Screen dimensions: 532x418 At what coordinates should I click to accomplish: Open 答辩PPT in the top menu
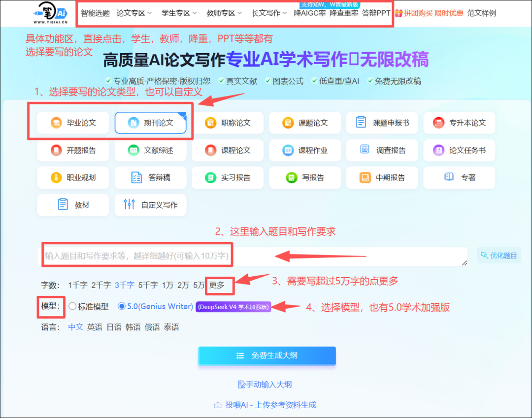(376, 13)
